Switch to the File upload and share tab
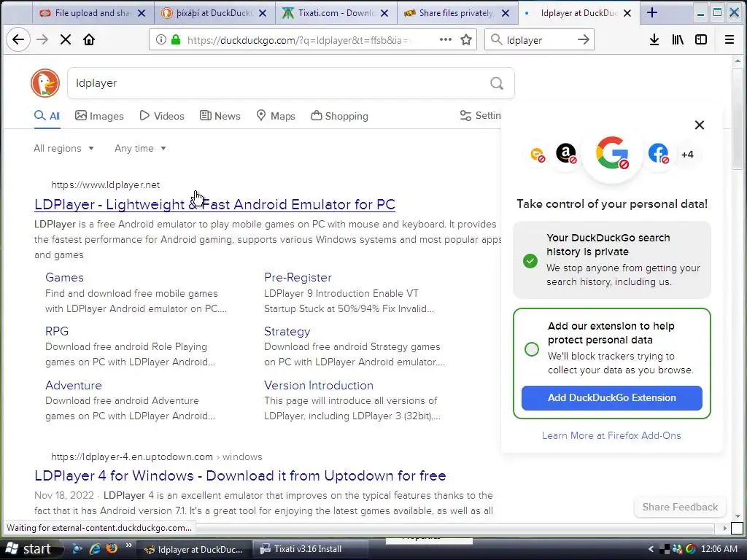The width and height of the screenshot is (747, 560). 93,13
